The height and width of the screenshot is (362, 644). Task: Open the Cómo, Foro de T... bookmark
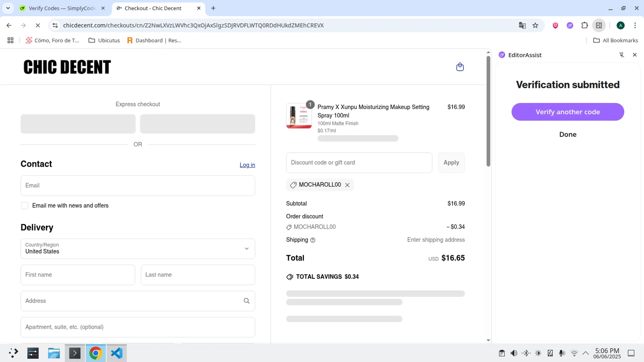52,40
